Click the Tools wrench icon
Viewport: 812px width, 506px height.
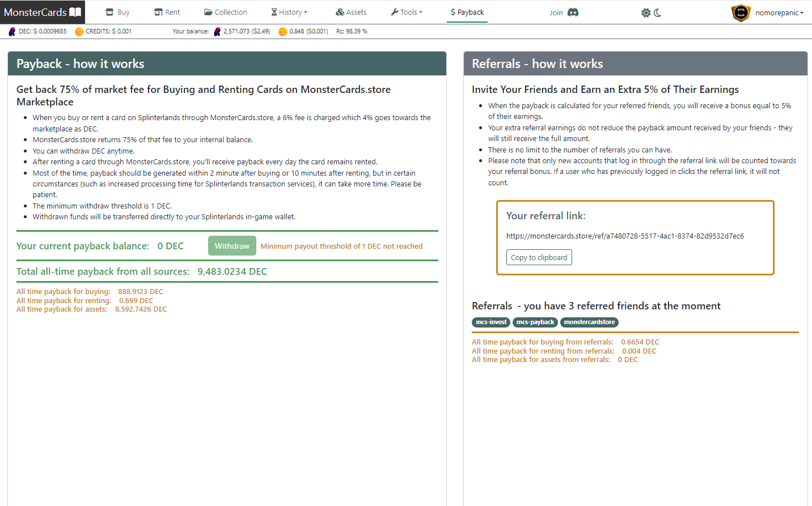(394, 12)
